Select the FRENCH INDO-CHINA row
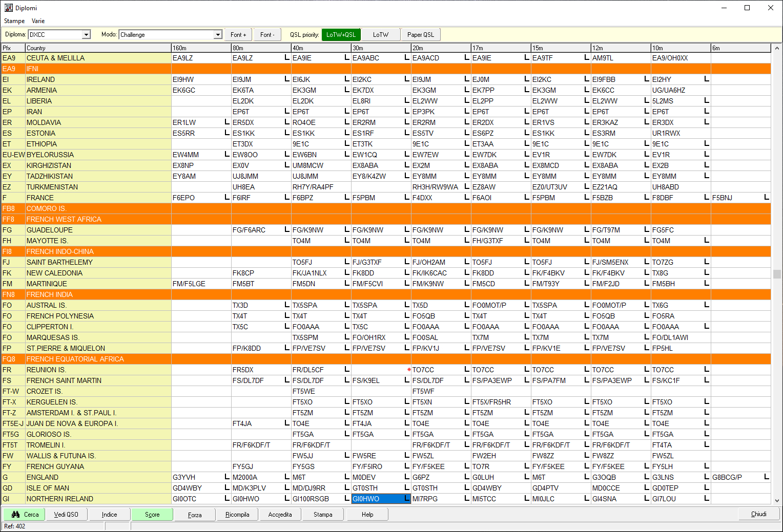783x532 pixels. pyautogui.click(x=386, y=251)
